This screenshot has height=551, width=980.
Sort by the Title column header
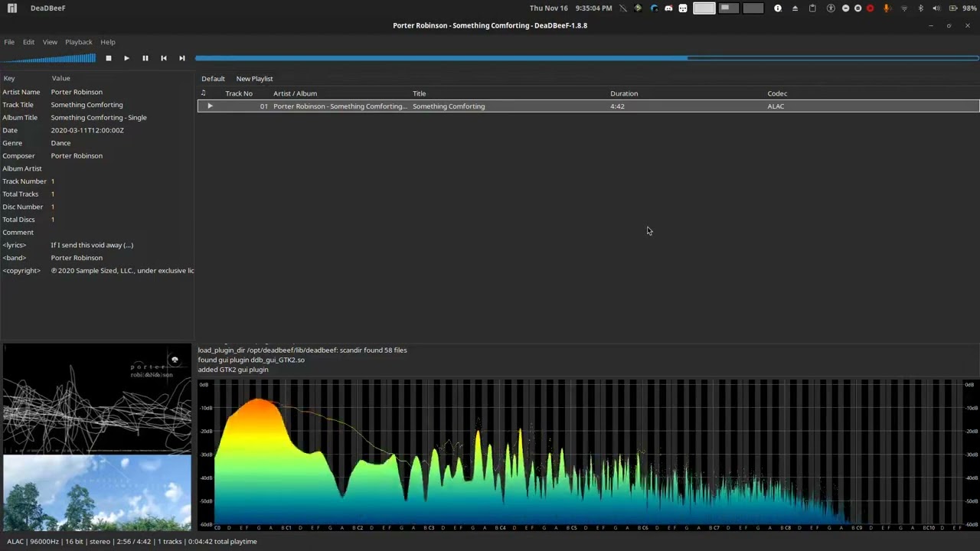[419, 93]
